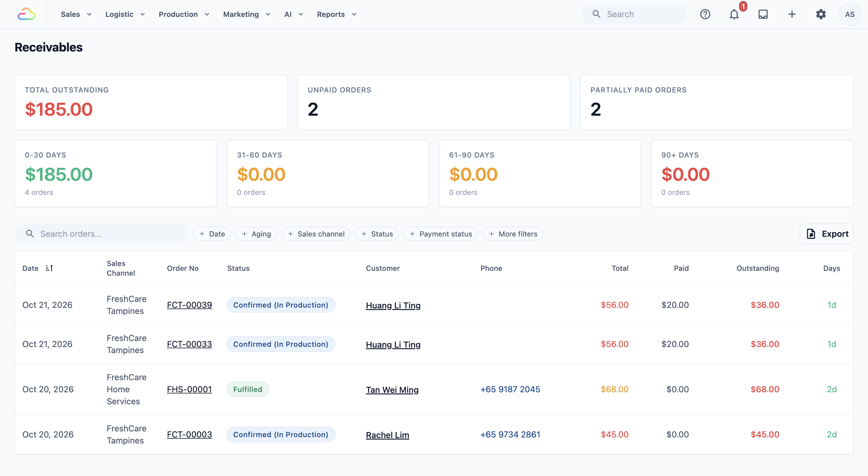Call phone number +65 9734 2861
This screenshot has height=476, width=868.
coord(510,434)
